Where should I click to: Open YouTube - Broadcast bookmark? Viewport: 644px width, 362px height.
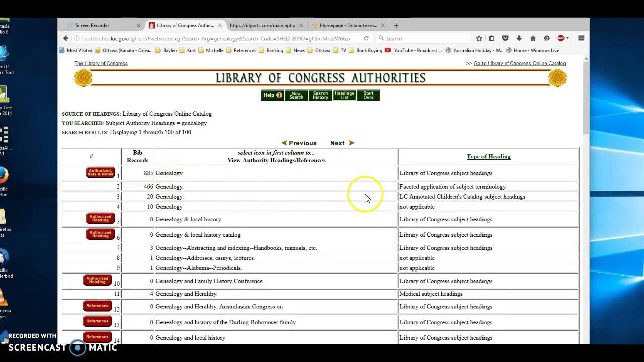(x=414, y=50)
